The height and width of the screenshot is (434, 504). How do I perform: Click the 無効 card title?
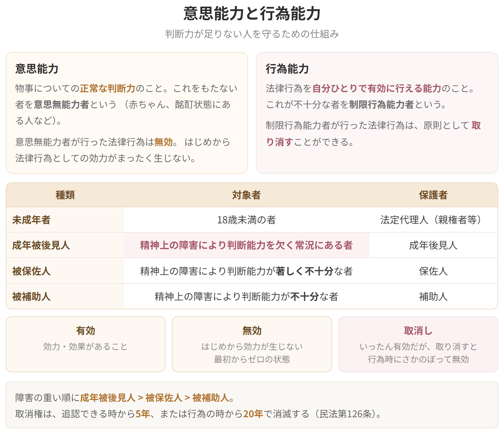pyautogui.click(x=252, y=331)
